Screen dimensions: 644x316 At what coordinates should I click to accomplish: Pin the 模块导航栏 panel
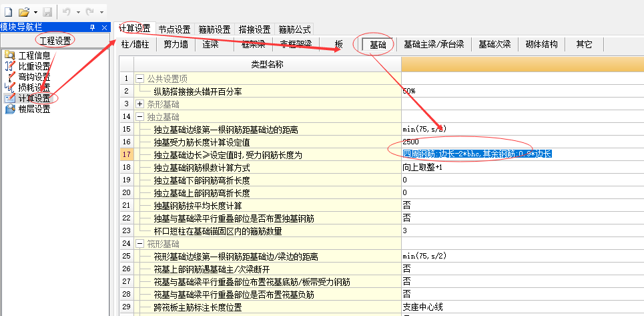(92, 27)
